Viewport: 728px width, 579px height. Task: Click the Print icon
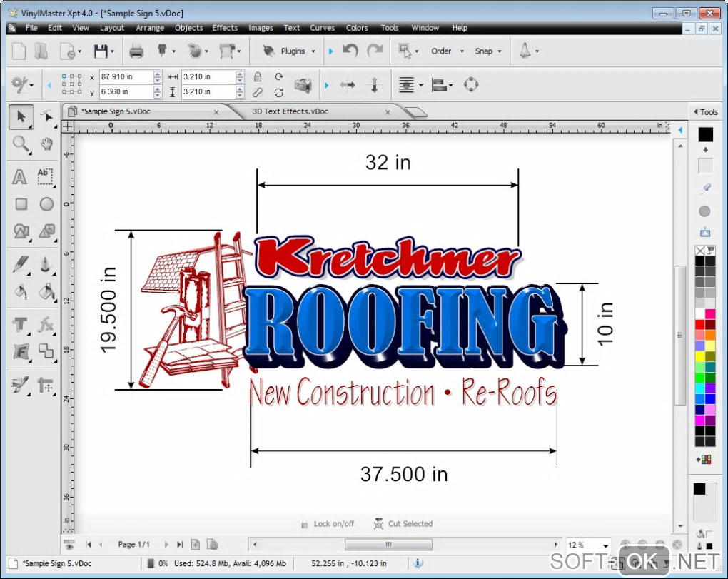click(136, 51)
